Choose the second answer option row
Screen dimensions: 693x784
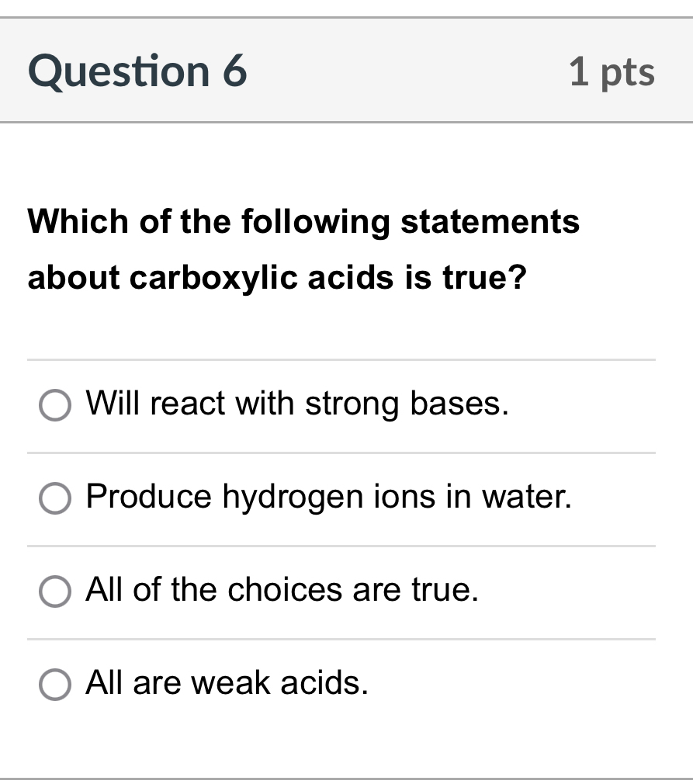pos(346,496)
